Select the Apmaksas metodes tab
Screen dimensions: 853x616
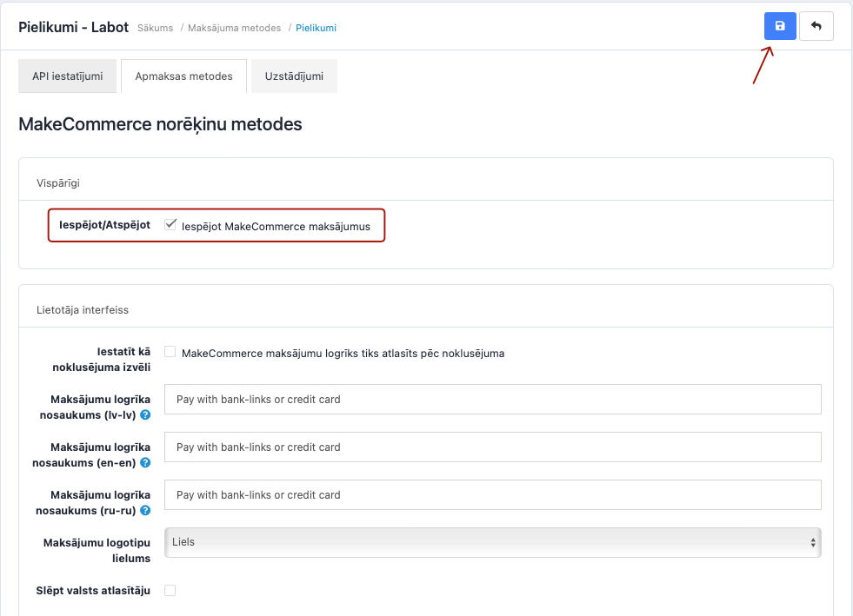(x=183, y=76)
